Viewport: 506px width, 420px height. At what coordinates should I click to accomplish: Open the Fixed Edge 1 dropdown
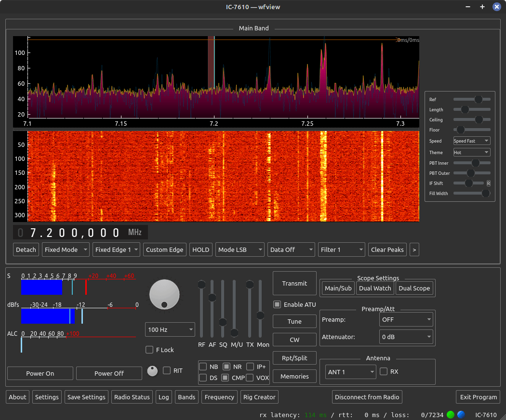coord(116,249)
